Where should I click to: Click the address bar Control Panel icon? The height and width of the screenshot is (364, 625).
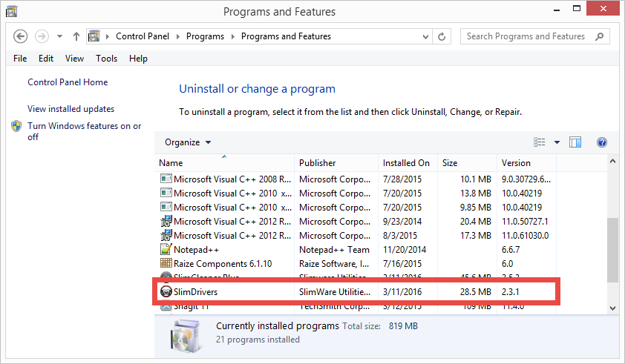(94, 36)
